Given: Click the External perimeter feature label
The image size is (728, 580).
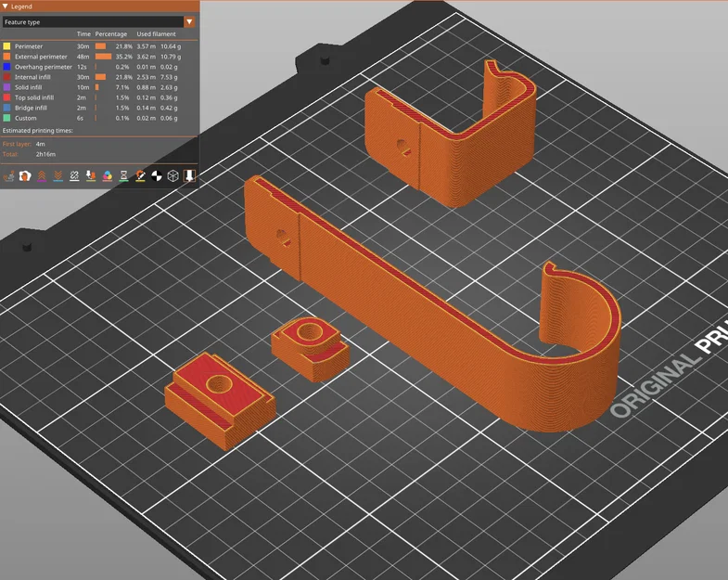Looking at the screenshot, I should (x=41, y=57).
